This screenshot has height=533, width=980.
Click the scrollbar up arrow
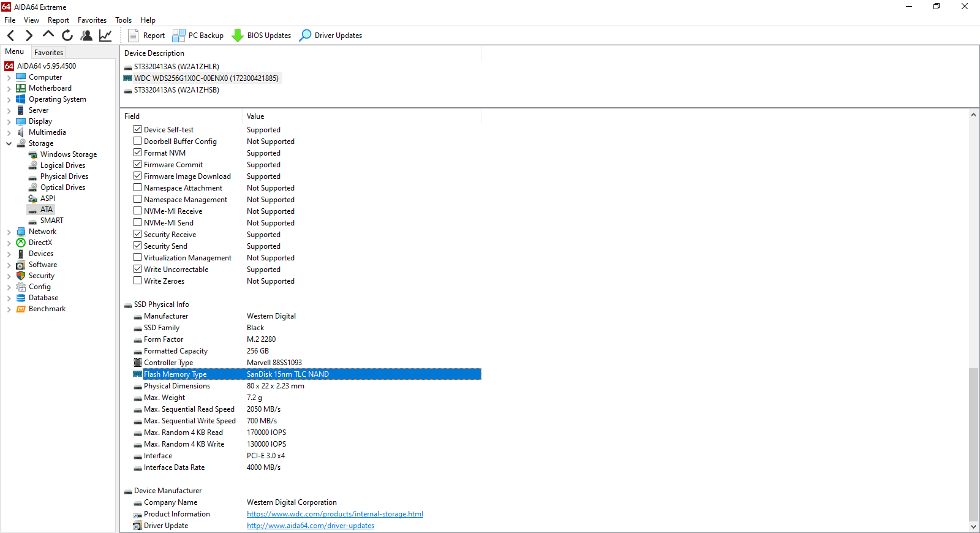tap(973, 115)
